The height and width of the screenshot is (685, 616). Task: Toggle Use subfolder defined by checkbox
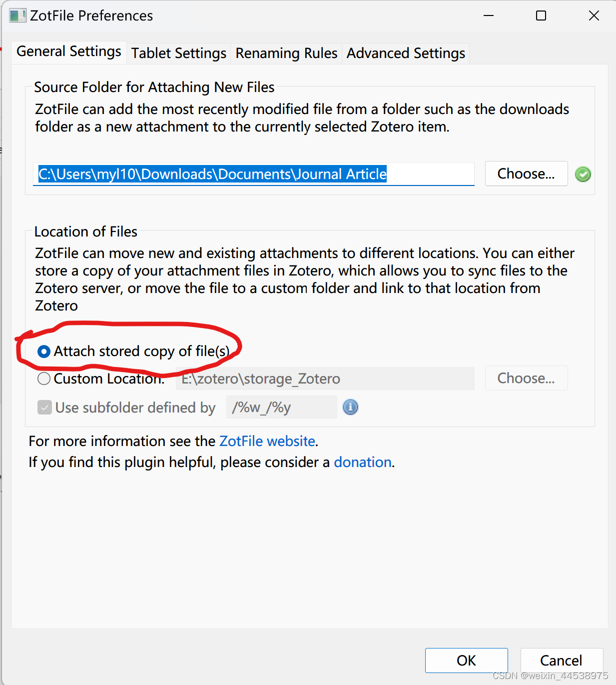tap(44, 407)
